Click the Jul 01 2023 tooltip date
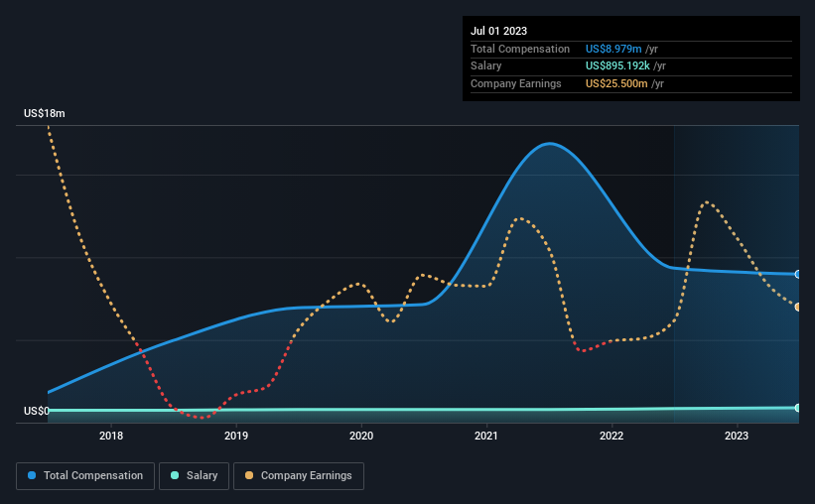 coord(498,31)
